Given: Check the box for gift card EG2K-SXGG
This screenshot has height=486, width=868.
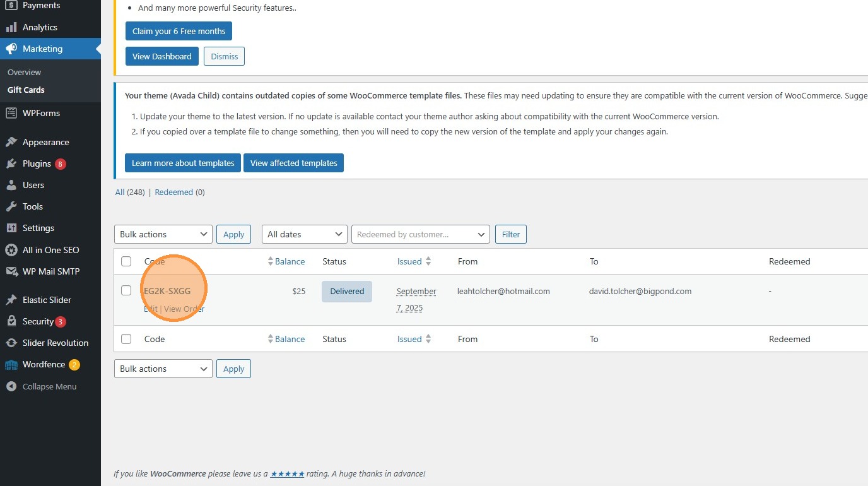Looking at the screenshot, I should click(126, 290).
